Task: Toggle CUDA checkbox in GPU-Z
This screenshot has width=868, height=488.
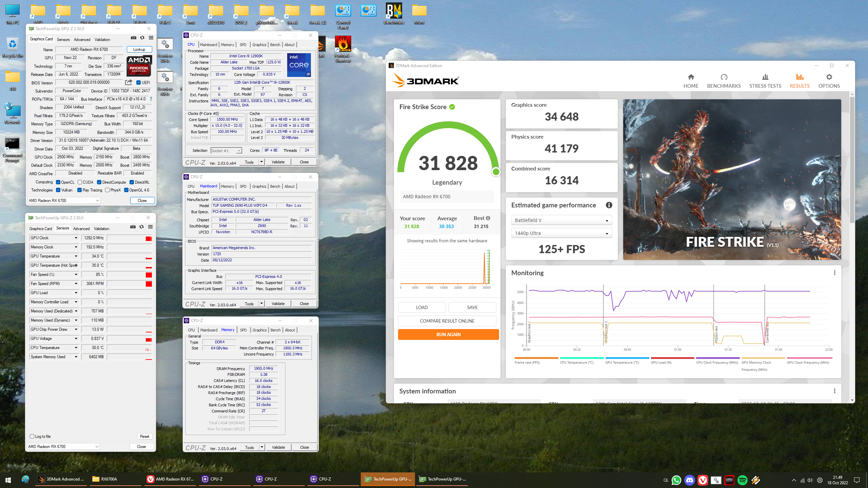Action: 80,182
